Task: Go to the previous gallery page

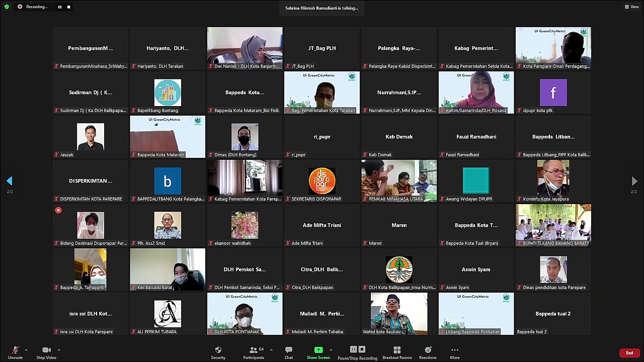Action: coord(10,181)
